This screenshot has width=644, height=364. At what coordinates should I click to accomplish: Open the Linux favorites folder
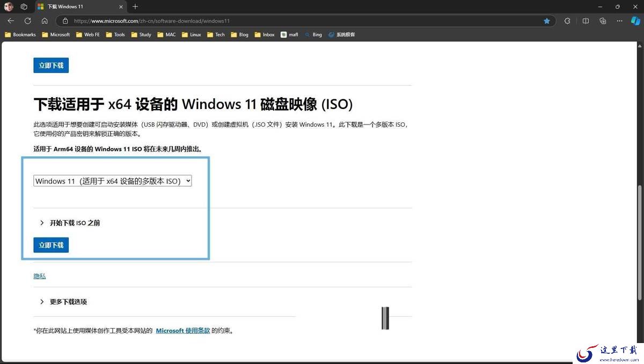pyautogui.click(x=192, y=34)
